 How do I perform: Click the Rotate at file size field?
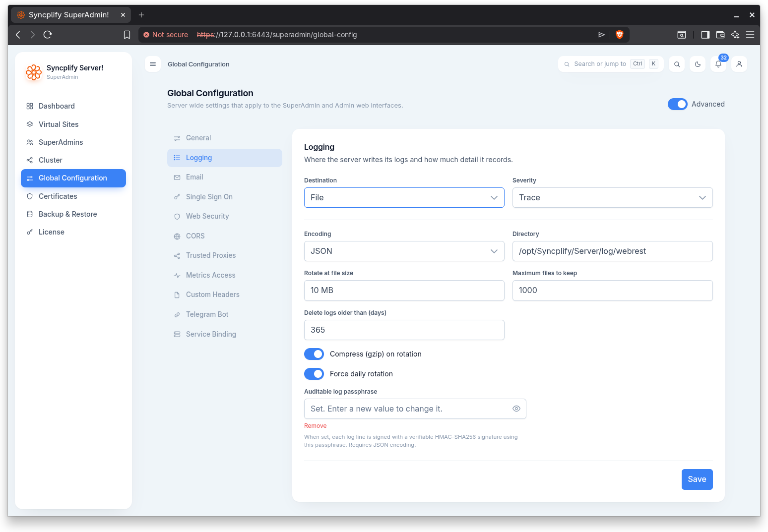coord(404,291)
